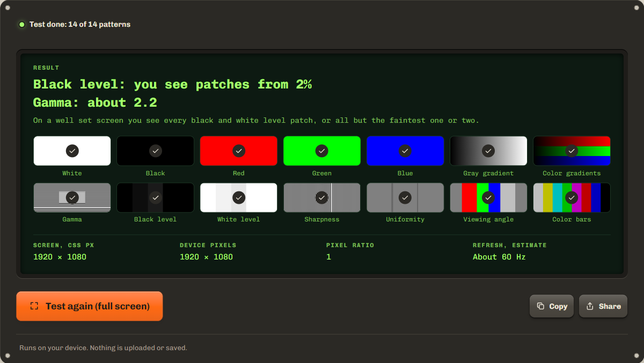Viewport: 644px width, 363px height.
Task: Click the RESULT section label
Action: [46, 68]
